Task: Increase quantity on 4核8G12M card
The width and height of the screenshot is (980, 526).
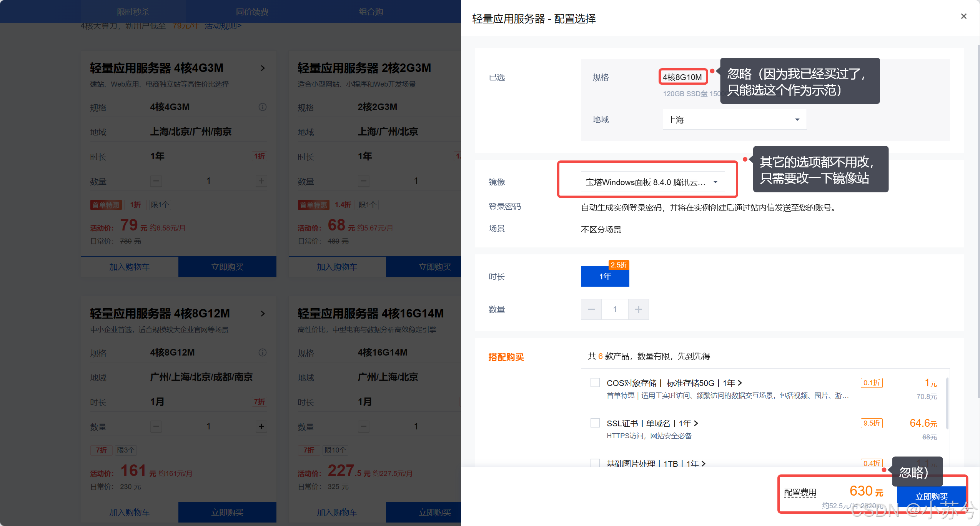Action: (x=261, y=426)
